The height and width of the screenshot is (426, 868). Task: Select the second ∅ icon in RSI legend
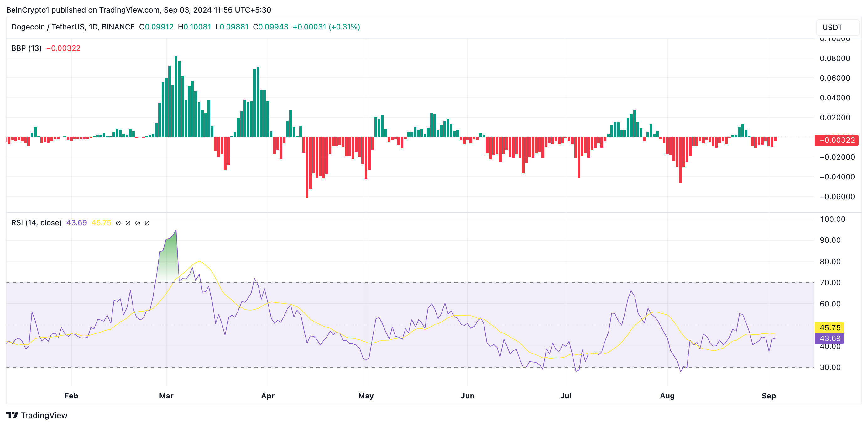pos(128,222)
